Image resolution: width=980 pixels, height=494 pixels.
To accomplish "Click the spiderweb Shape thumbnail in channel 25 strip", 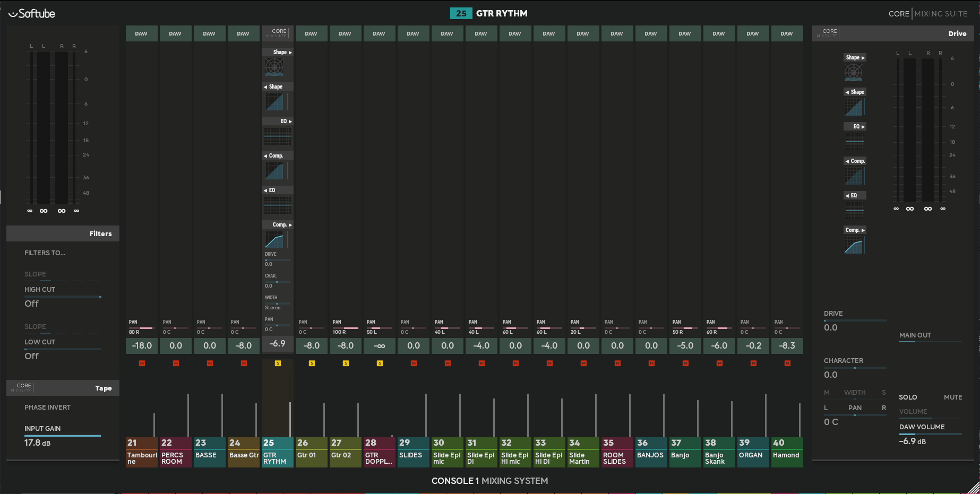I will [x=274, y=67].
